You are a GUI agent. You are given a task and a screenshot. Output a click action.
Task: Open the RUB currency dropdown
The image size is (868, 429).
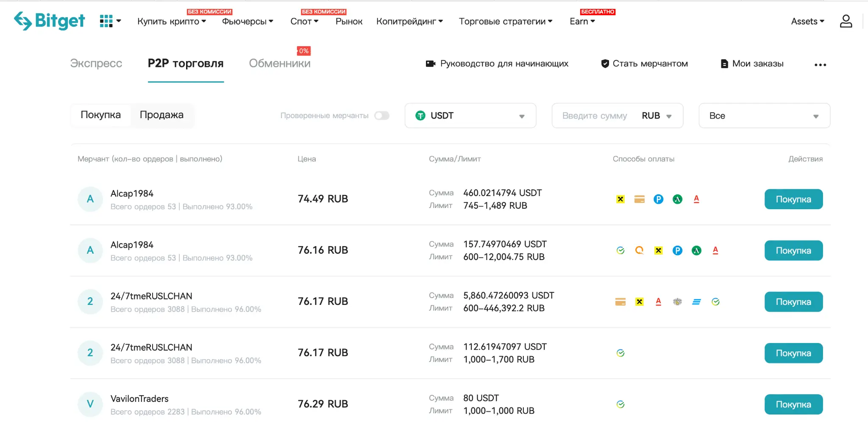click(x=657, y=116)
